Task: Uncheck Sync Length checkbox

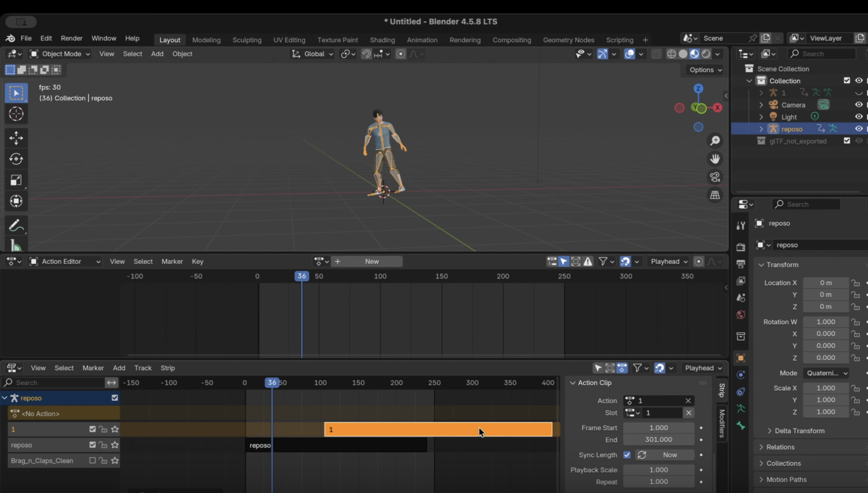Action: tap(627, 455)
